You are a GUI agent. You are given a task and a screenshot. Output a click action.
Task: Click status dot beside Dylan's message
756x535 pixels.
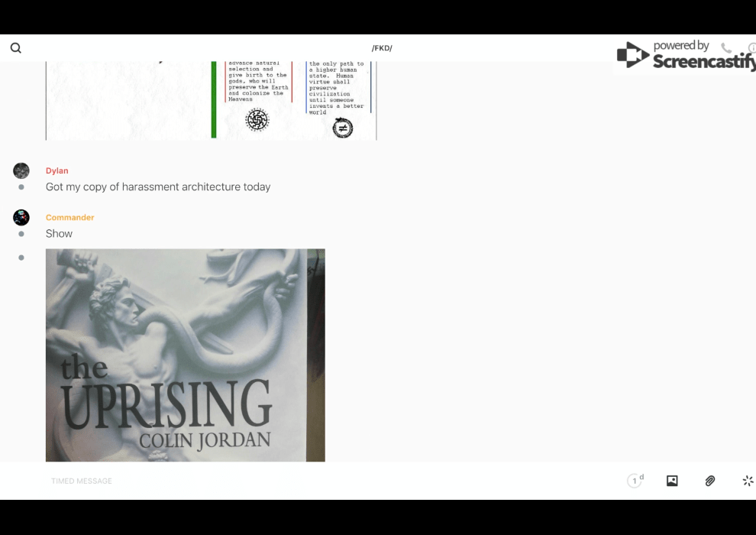click(x=21, y=187)
